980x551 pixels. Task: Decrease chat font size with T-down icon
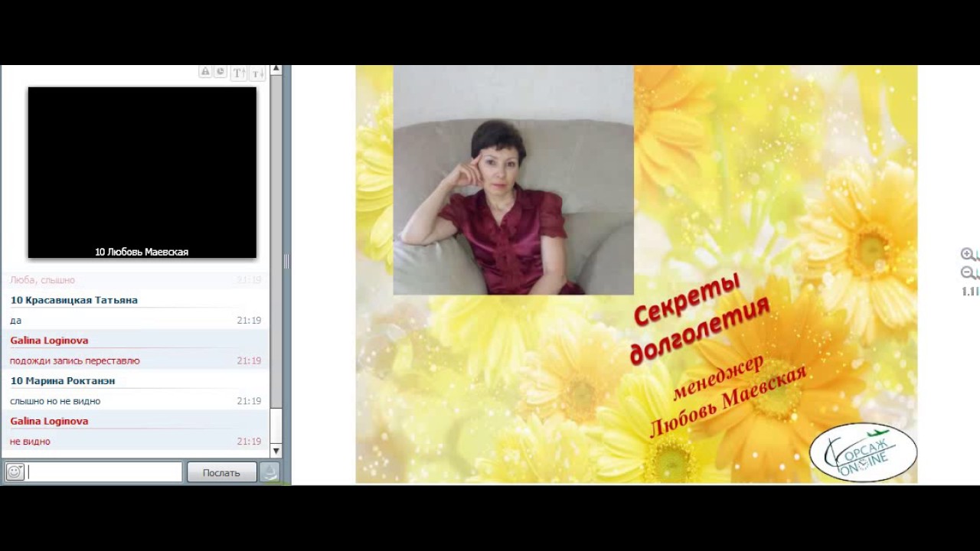[257, 73]
